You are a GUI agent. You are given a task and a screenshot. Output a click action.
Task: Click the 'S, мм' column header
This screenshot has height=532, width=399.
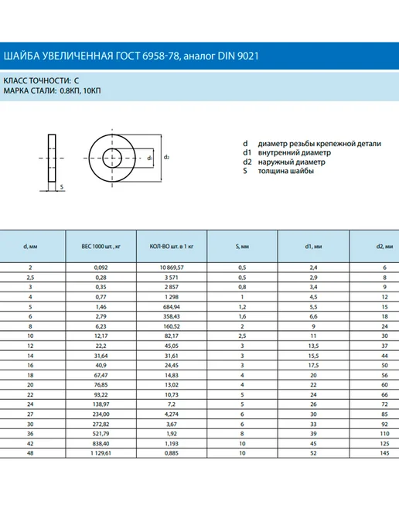242,247
